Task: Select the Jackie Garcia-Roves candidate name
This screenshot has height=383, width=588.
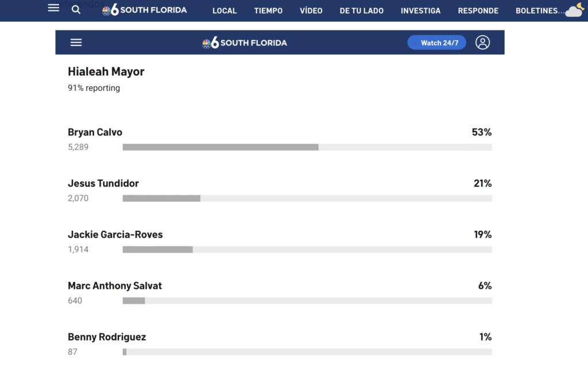Action: 115,234
